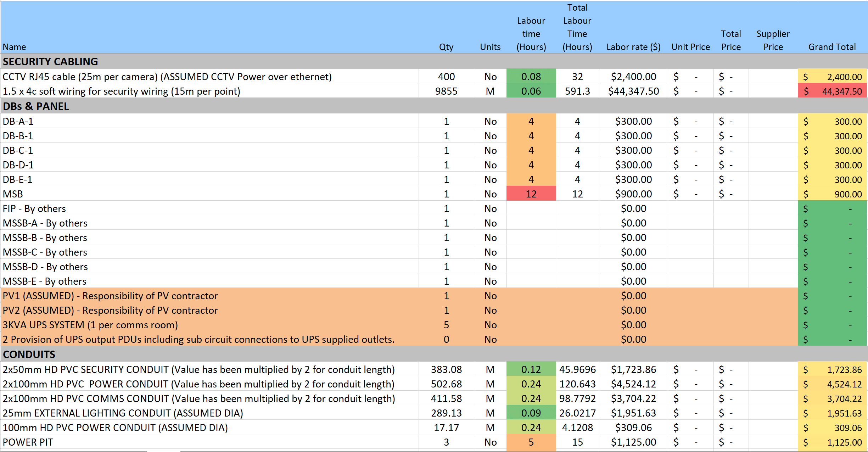This screenshot has height=452, width=868.
Task: Click the 0.08 green labour time cell
Action: [531, 77]
